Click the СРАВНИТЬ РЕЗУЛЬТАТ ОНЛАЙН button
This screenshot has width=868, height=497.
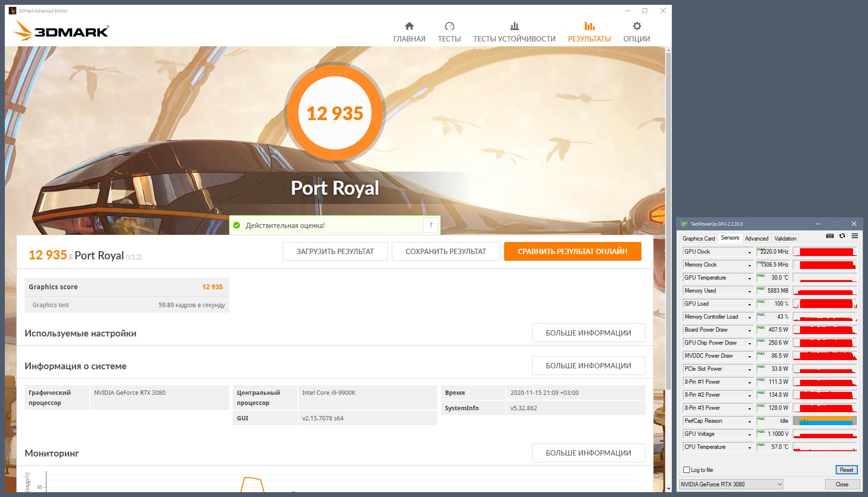coord(573,251)
